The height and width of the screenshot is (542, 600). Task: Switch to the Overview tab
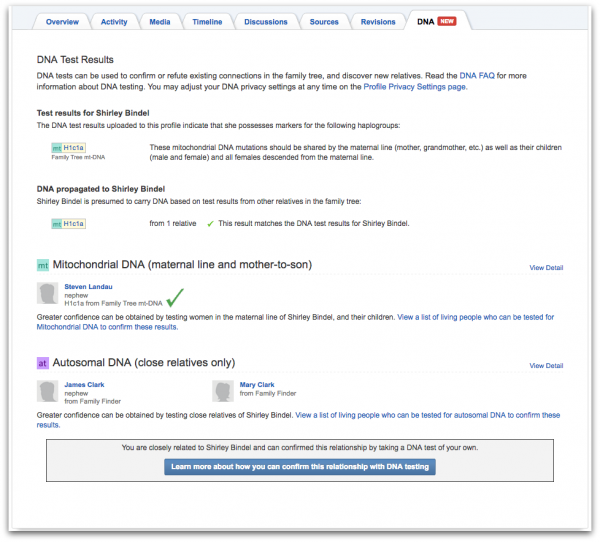pos(62,22)
